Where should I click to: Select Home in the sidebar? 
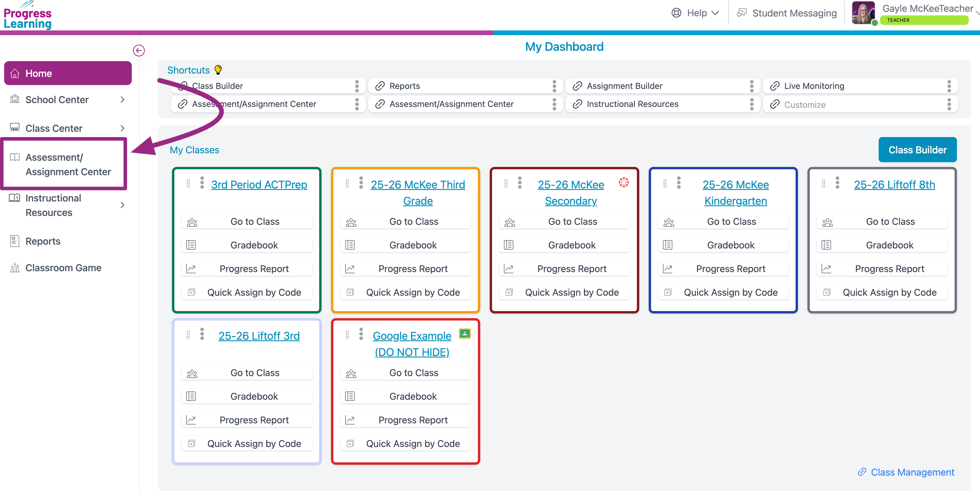[x=68, y=73]
